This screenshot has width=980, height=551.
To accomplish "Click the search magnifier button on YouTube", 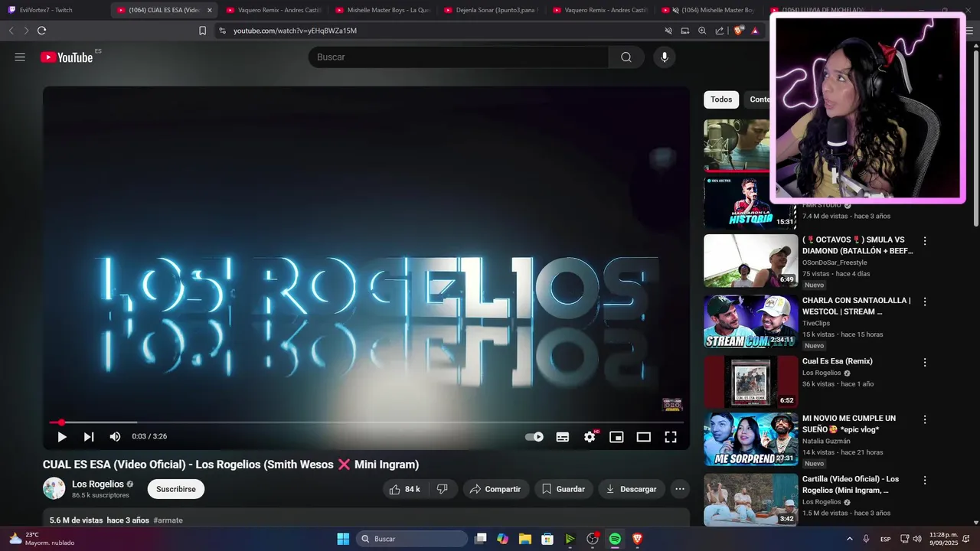I will (626, 57).
